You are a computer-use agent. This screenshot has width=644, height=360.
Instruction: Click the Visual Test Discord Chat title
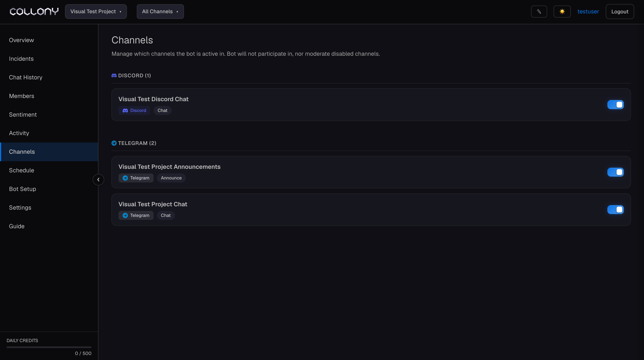154,99
